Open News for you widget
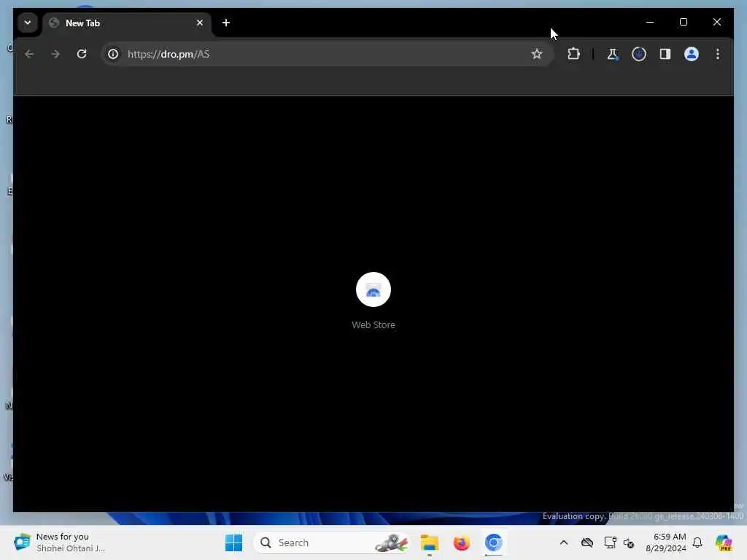This screenshot has width=747, height=560. (60, 542)
